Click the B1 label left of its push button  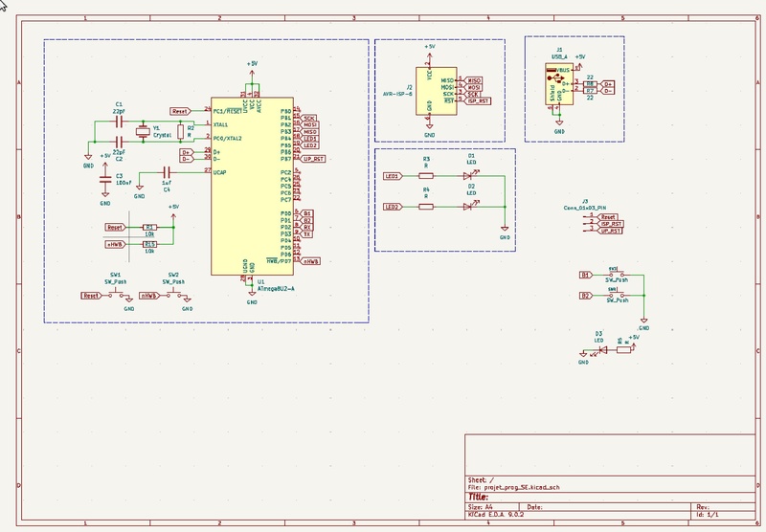(586, 275)
